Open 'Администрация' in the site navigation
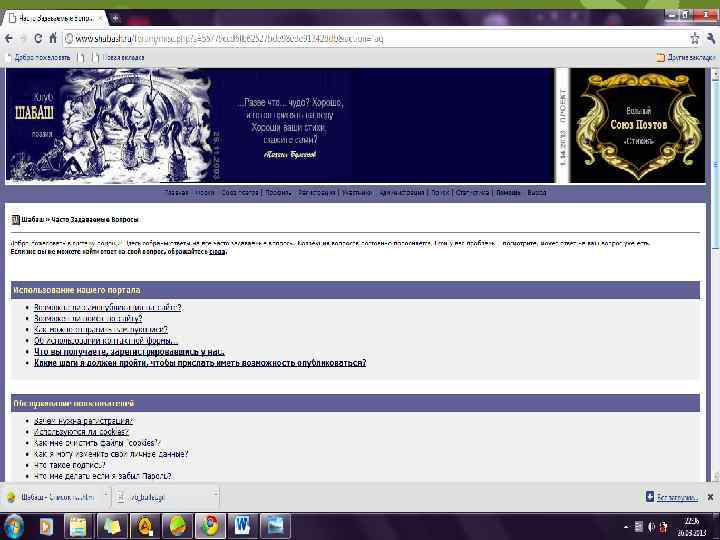720x540 pixels. pos(402,192)
